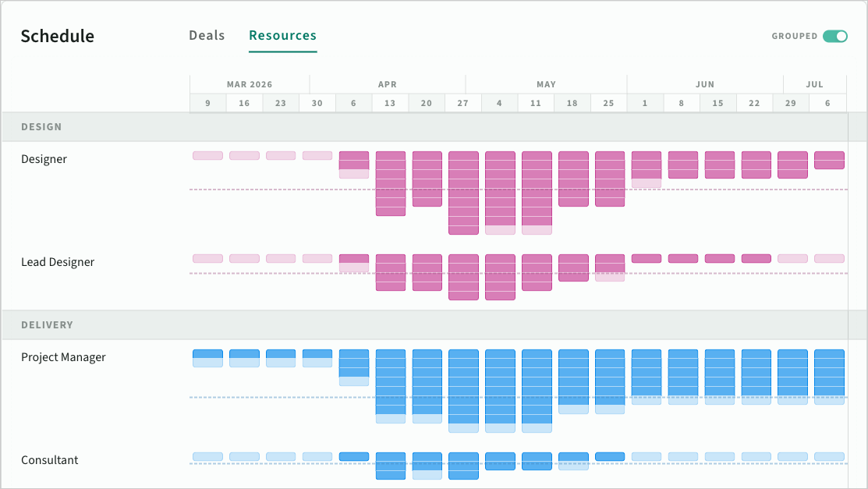
Task: Click the Project Manager row label
Action: (63, 357)
